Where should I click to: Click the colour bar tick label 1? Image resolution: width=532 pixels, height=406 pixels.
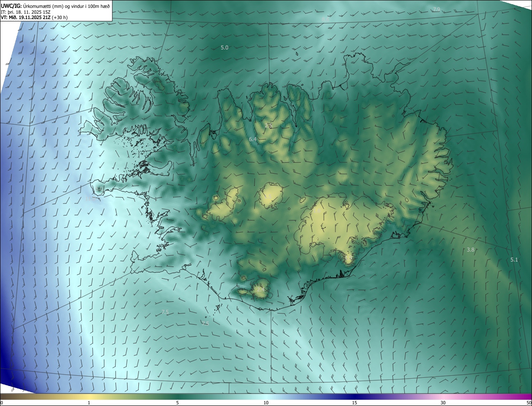point(89,403)
